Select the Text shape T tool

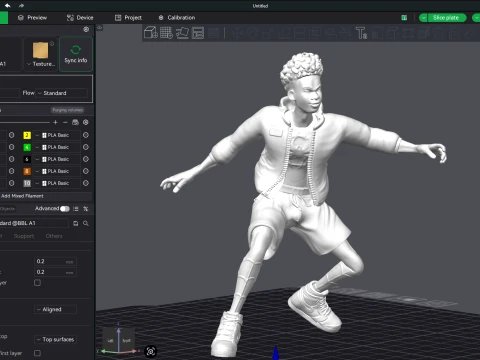[361, 33]
